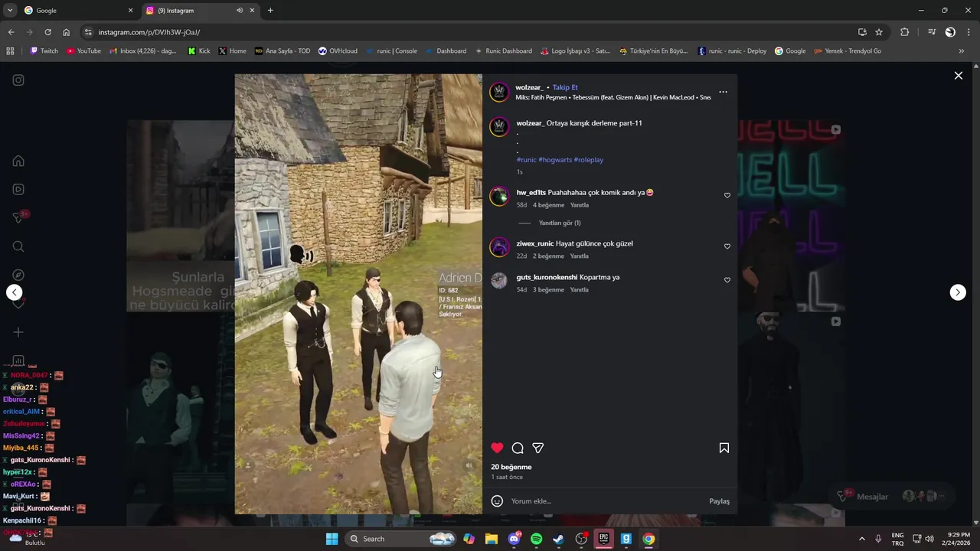
Task: Reply to ziwex_runic's comment via Yanıtla
Action: click(x=580, y=256)
